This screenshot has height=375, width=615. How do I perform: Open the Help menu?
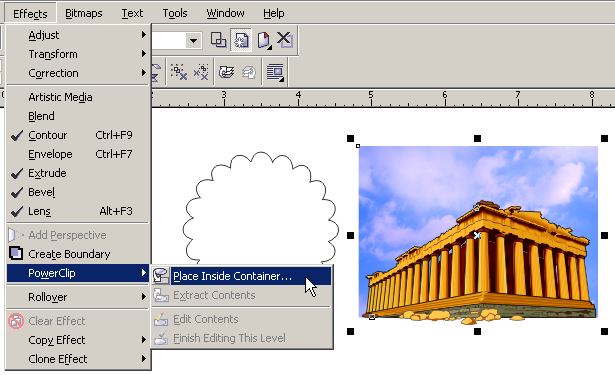pos(274,13)
